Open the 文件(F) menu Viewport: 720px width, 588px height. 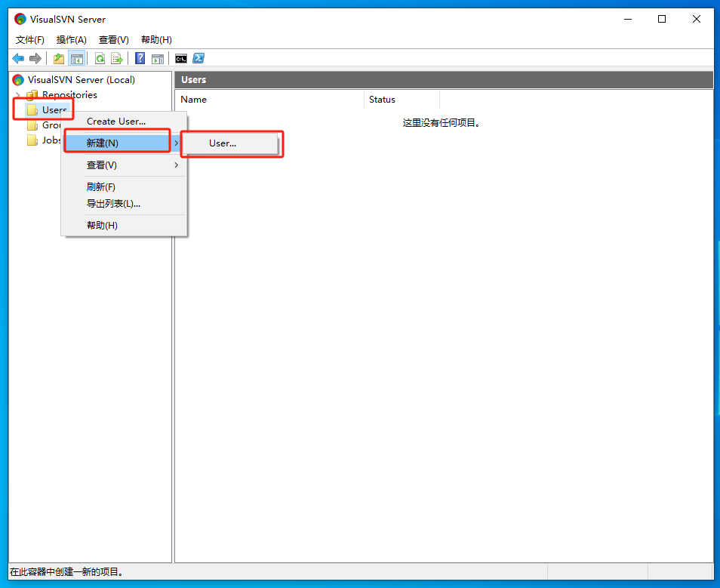30,40
